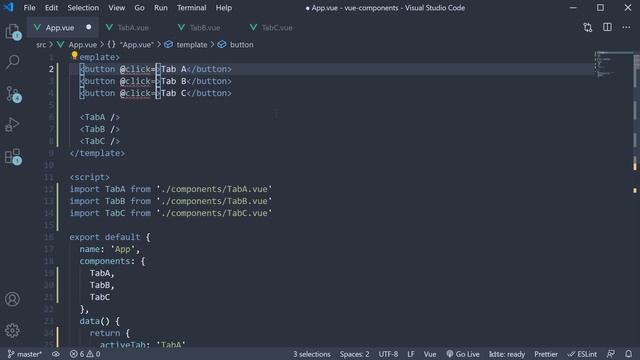Image resolution: width=640 pixels, height=360 pixels.
Task: Click '<TabA />' in the template
Action: [x=100, y=117]
